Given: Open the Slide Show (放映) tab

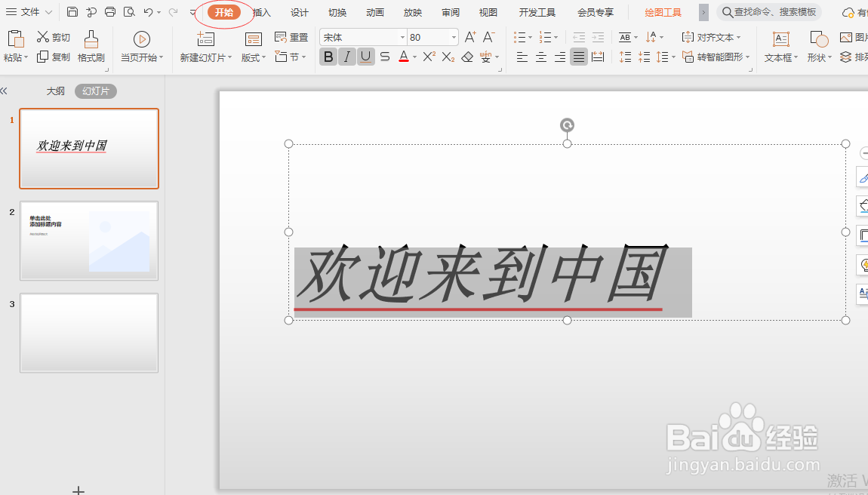Looking at the screenshot, I should 412,12.
